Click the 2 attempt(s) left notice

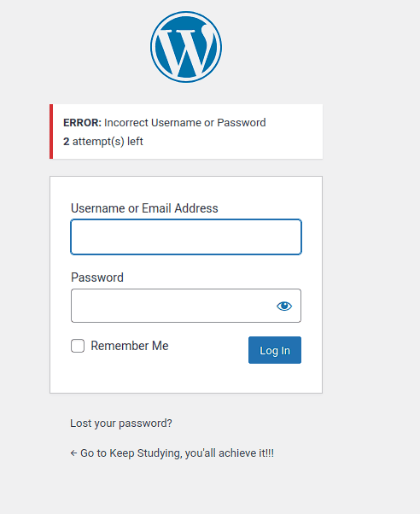click(103, 142)
